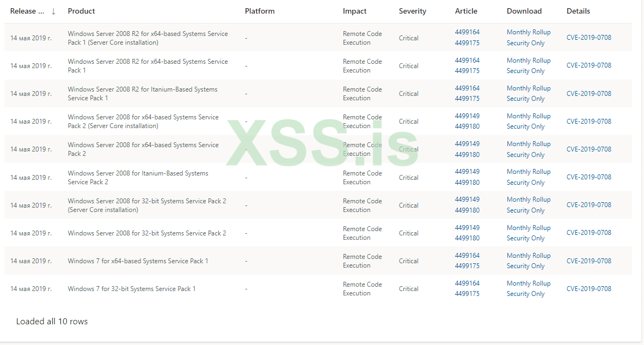Click the Severity column header
644x345 pixels.
click(413, 11)
